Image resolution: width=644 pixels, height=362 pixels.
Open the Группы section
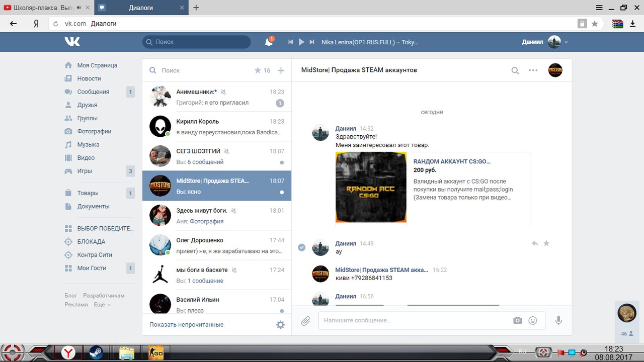87,118
